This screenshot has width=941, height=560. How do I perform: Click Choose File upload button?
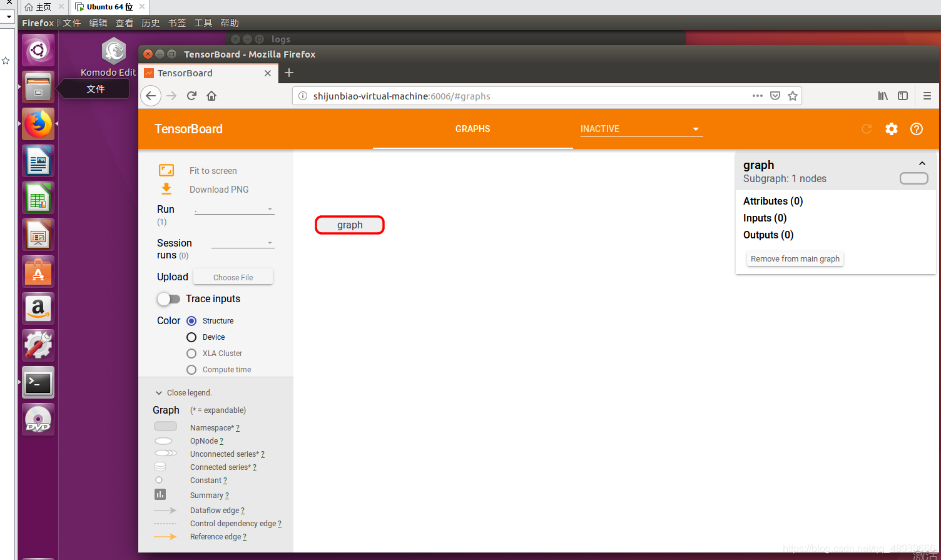(233, 277)
